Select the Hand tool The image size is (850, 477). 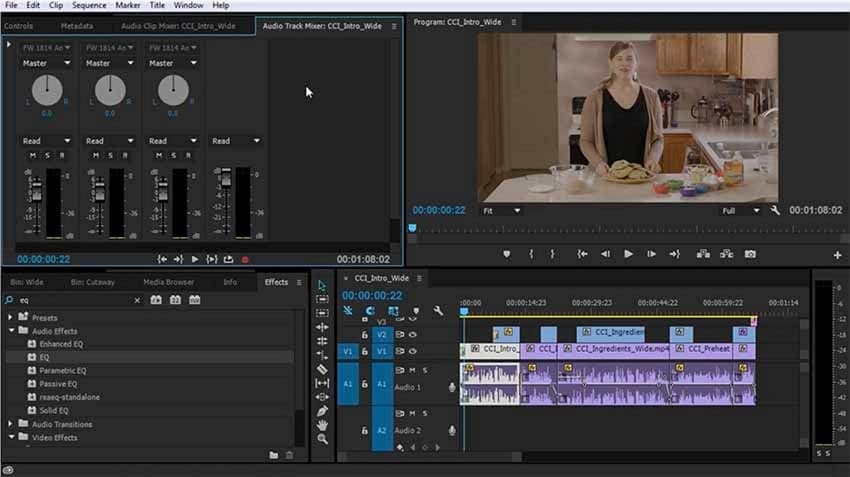pyautogui.click(x=322, y=425)
